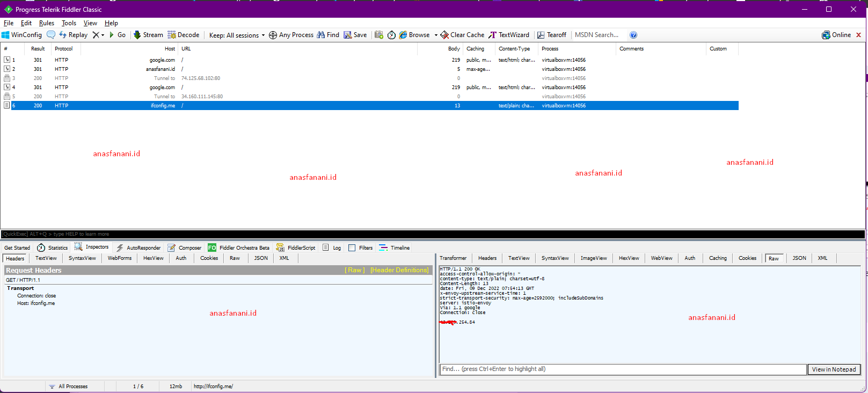
Task: Open the Help menu
Action: pyautogui.click(x=111, y=23)
